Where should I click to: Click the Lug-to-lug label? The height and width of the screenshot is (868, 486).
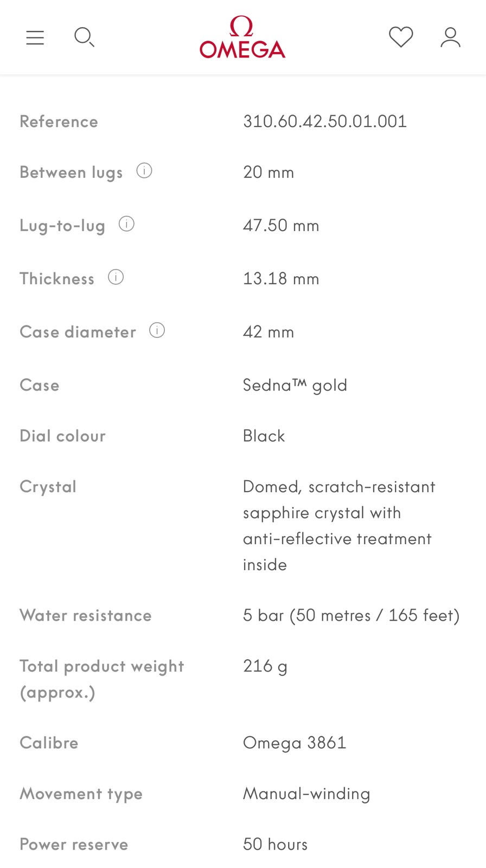coord(62,226)
